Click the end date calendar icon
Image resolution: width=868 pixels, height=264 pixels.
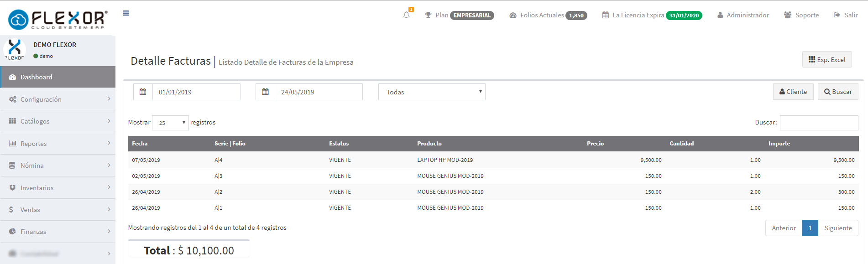coord(265,92)
